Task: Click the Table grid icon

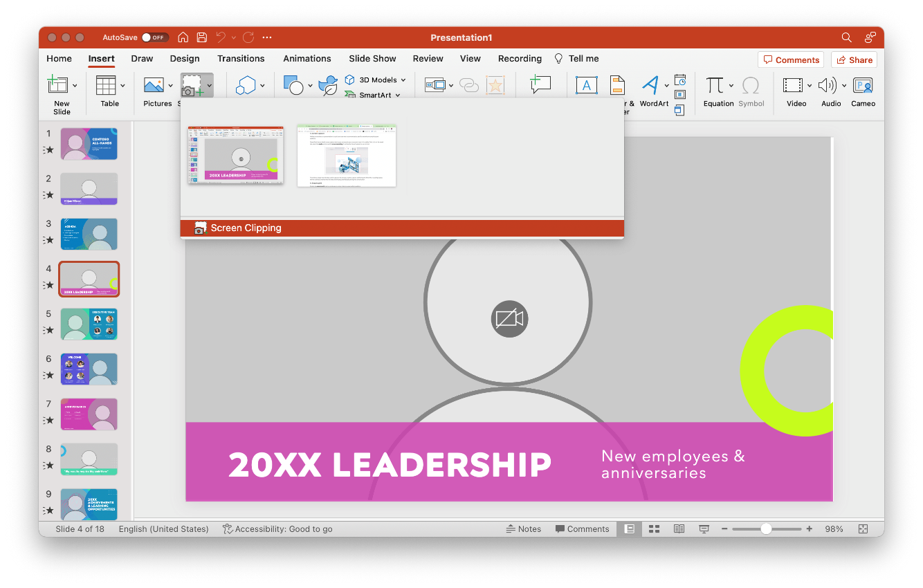Action: [x=106, y=85]
